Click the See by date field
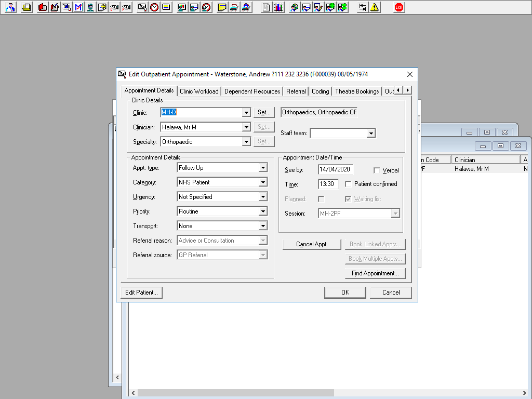The height and width of the screenshot is (399, 532). 335,169
